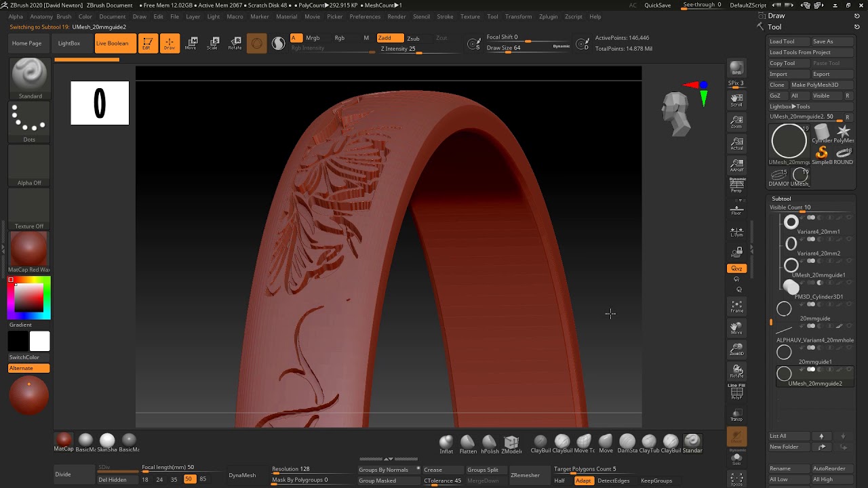Toggle Zsub sculpting mode
868x488 pixels.
pos(413,38)
